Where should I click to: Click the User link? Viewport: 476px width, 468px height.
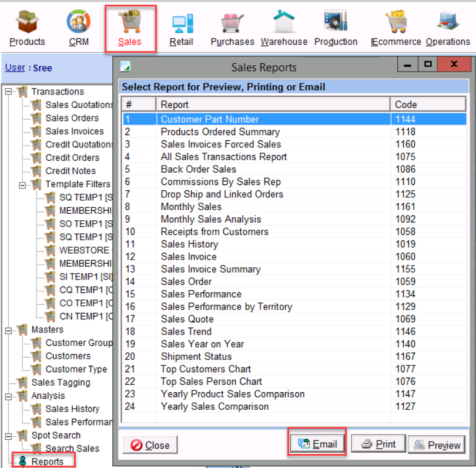15,68
